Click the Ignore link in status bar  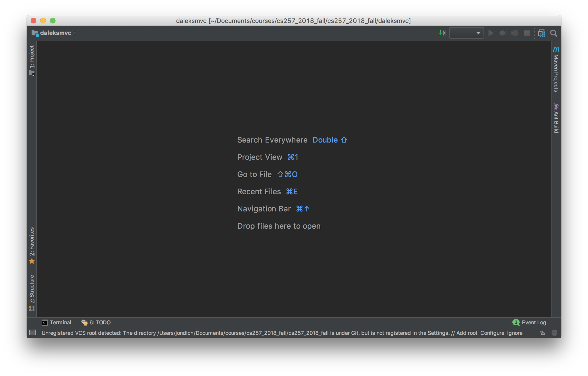click(515, 333)
